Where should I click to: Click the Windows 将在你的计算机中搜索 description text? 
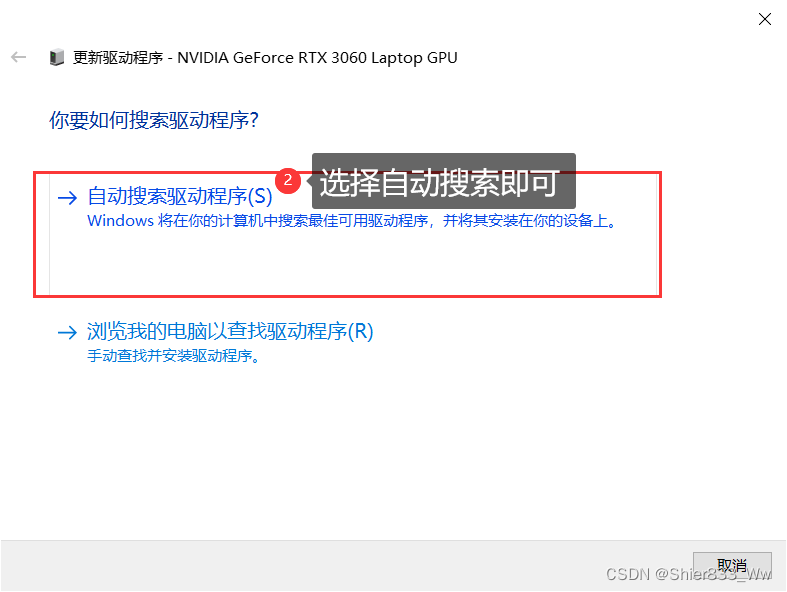(352, 221)
